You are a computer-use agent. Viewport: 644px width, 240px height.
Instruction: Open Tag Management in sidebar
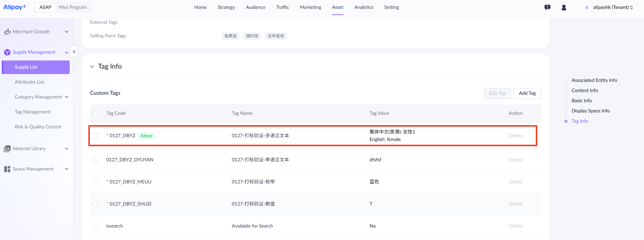[33, 112]
